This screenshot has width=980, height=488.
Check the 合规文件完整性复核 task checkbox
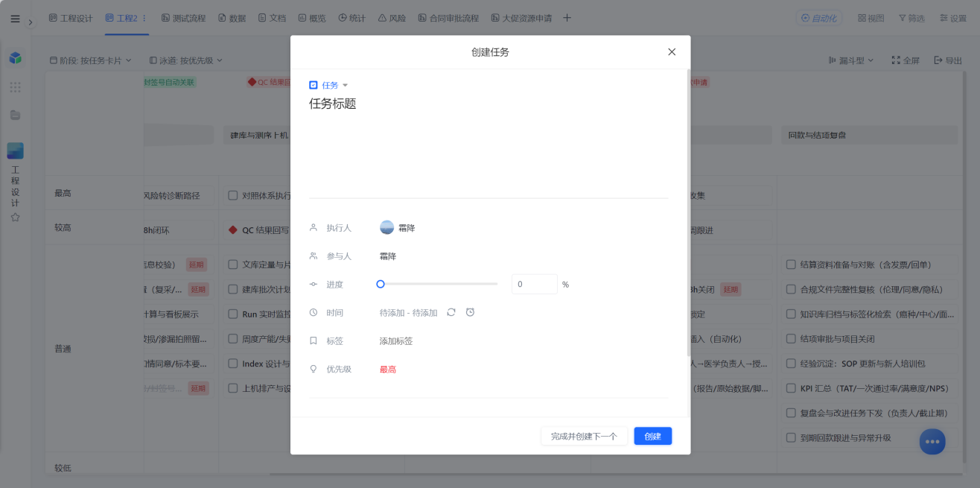[791, 289]
